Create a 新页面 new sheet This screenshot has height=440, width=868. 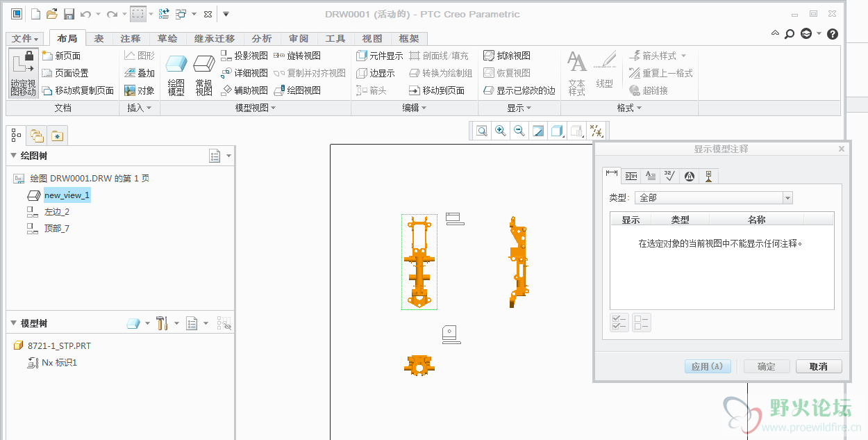point(61,56)
